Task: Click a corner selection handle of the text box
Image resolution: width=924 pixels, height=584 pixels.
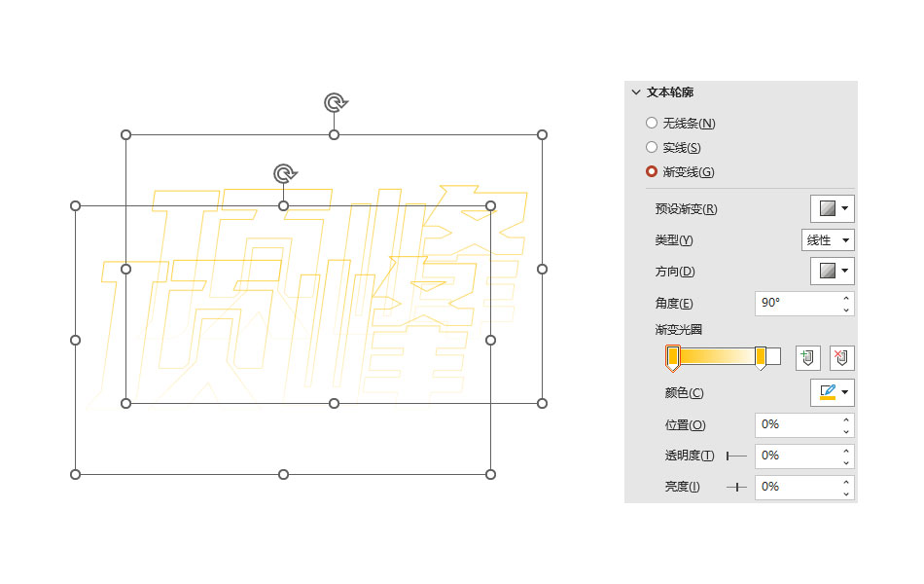Action: click(x=126, y=134)
